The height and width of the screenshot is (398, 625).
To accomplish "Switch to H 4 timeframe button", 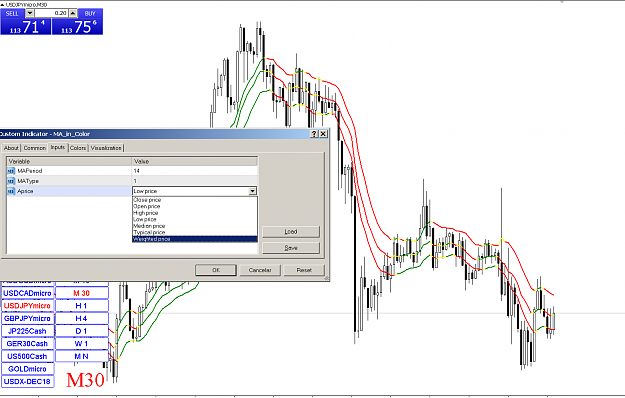I will click(x=82, y=319).
